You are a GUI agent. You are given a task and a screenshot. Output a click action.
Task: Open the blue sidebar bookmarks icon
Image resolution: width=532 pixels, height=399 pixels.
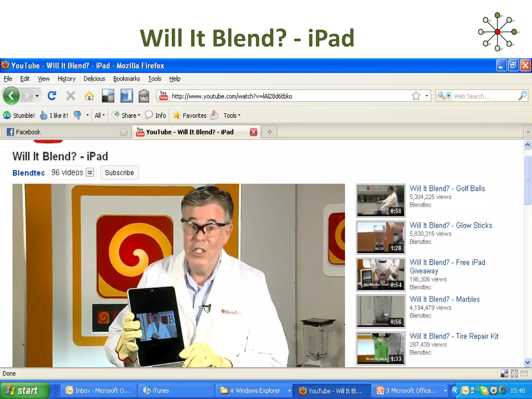pos(127,96)
